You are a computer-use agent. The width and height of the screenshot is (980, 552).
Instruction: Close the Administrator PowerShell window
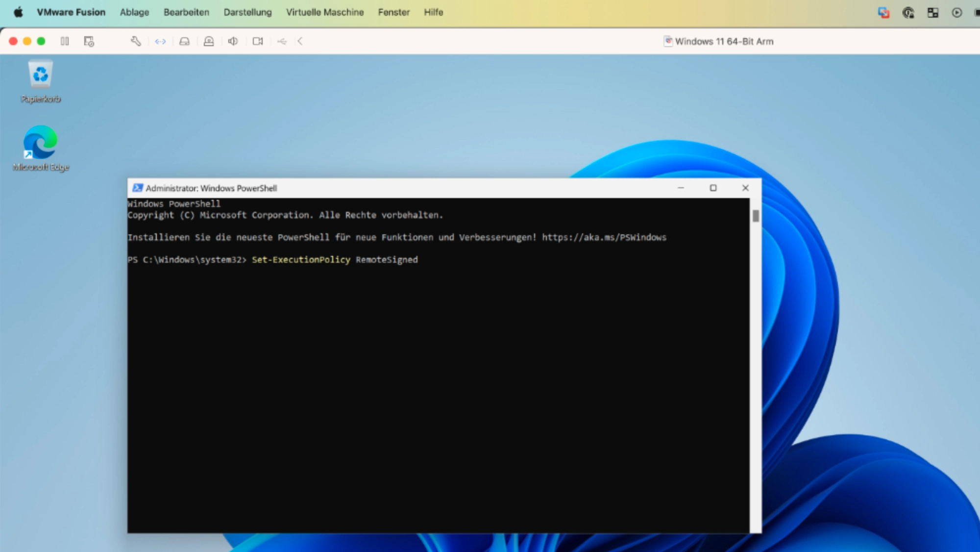[745, 188]
